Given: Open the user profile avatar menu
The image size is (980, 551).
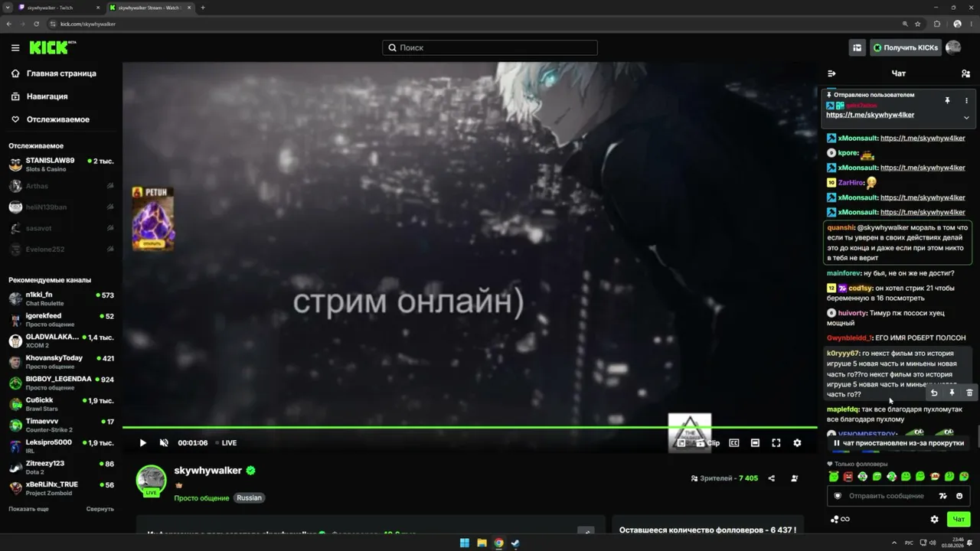Looking at the screenshot, I should [x=953, y=47].
